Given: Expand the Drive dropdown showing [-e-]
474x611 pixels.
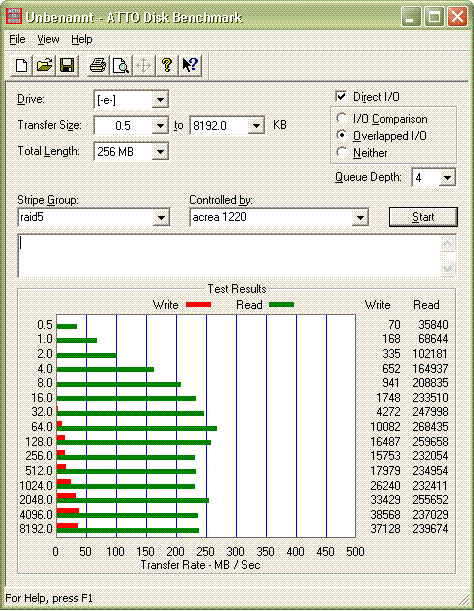Looking at the screenshot, I should click(x=160, y=100).
